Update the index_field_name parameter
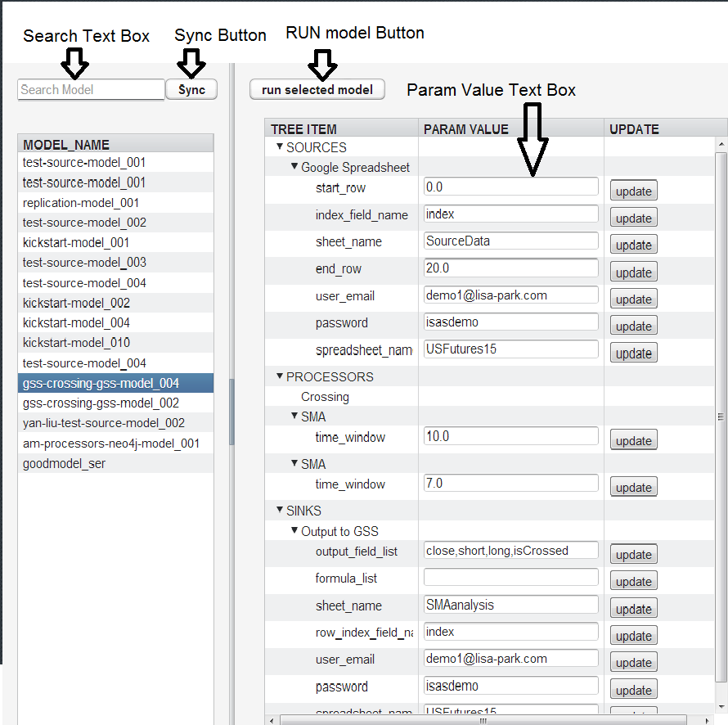728x725 pixels. coord(633,218)
